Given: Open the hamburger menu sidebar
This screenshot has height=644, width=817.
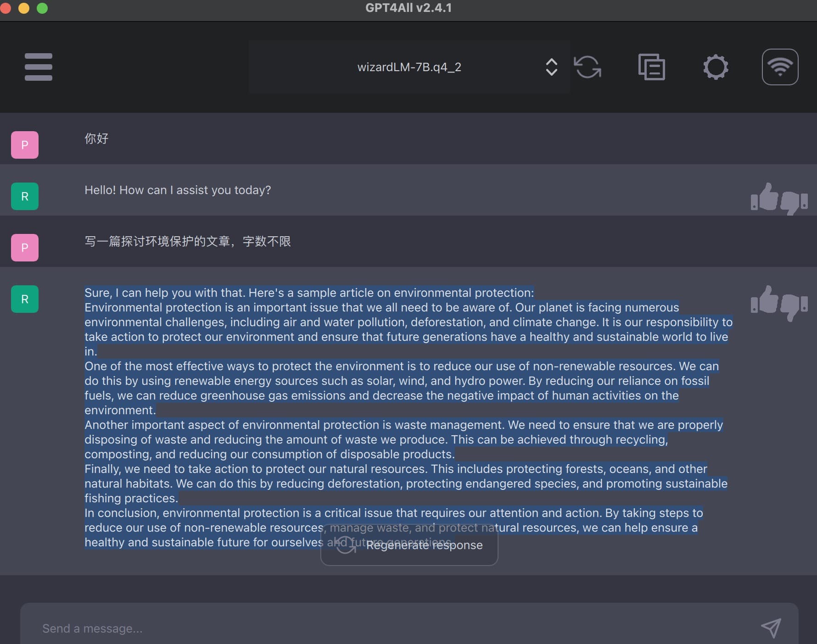Looking at the screenshot, I should (x=39, y=67).
